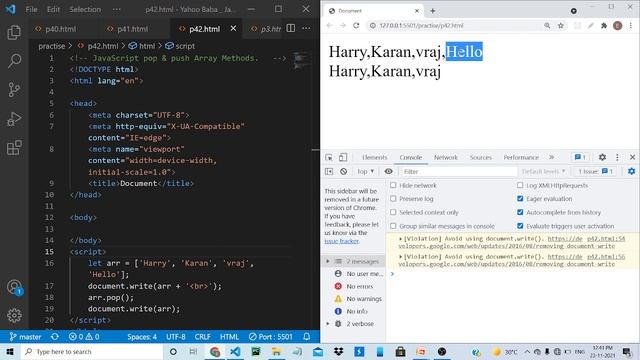The height and width of the screenshot is (360, 640).
Task: Open Source Control panel in VS Code
Action: [x=14, y=90]
